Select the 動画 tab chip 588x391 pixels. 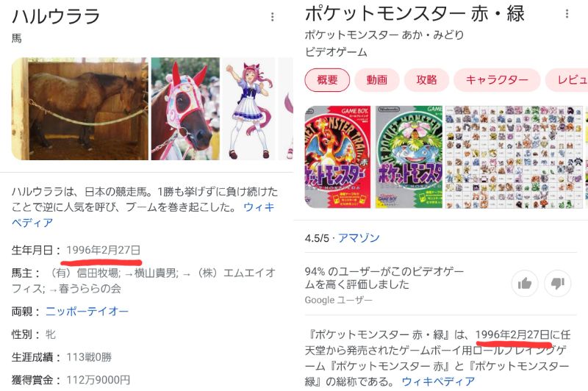pyautogui.click(x=377, y=80)
